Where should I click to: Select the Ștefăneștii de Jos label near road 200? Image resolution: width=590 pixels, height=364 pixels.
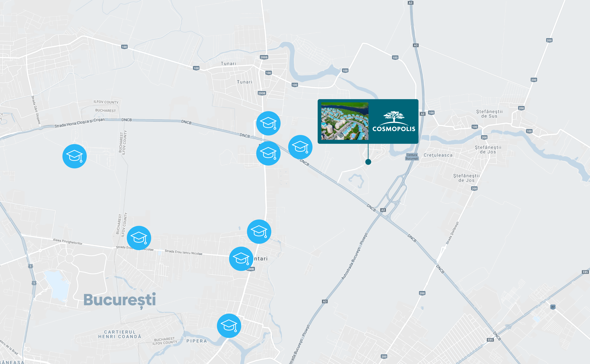pos(466,178)
